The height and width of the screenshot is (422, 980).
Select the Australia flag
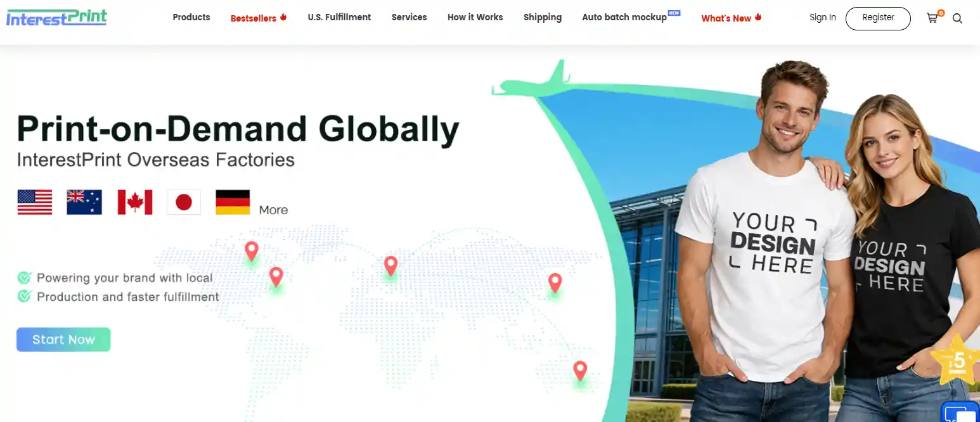[x=84, y=202]
